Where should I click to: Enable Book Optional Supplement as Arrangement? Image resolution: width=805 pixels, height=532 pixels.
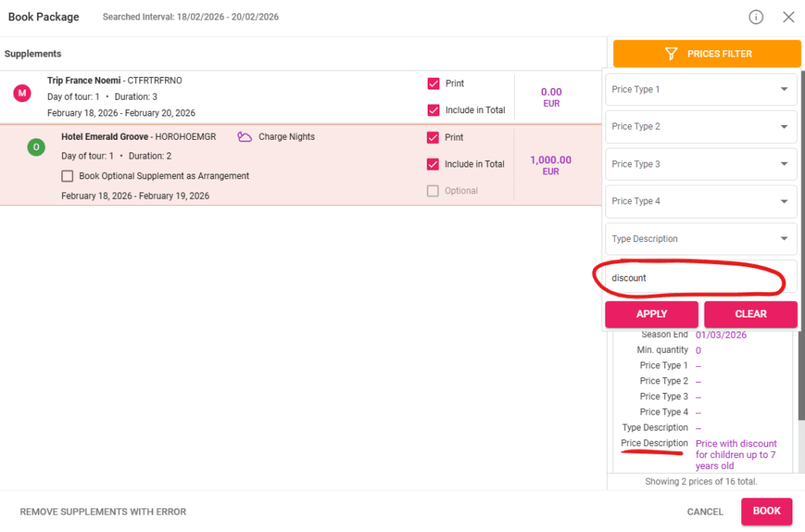click(68, 176)
